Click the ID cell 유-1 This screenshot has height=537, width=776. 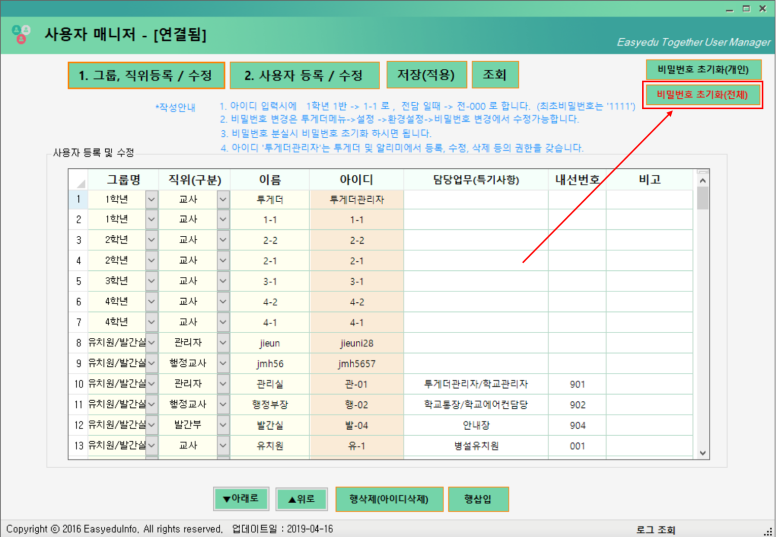click(x=356, y=445)
